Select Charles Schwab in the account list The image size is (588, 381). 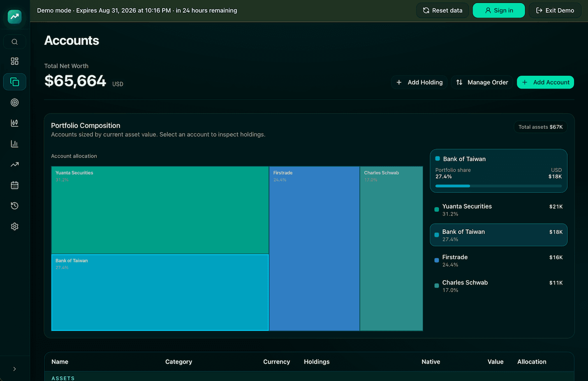(498, 286)
